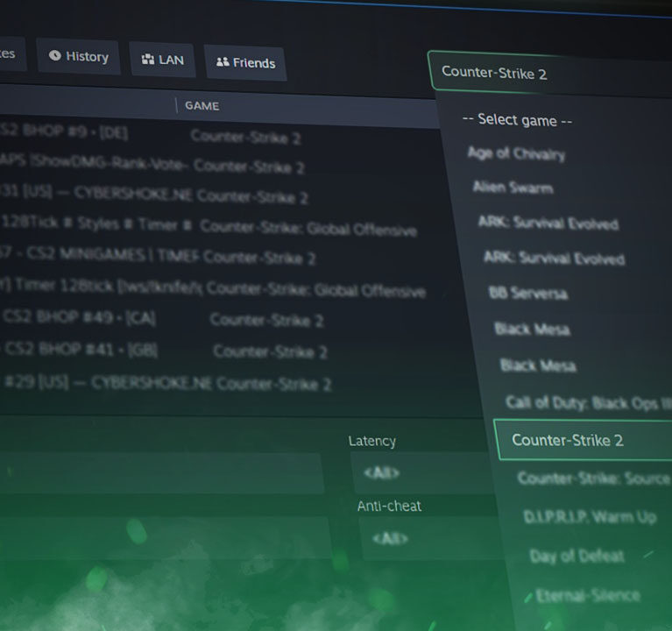The width and height of the screenshot is (672, 631).
Task: Select Age of Chivalry from game list
Action: [x=516, y=153]
